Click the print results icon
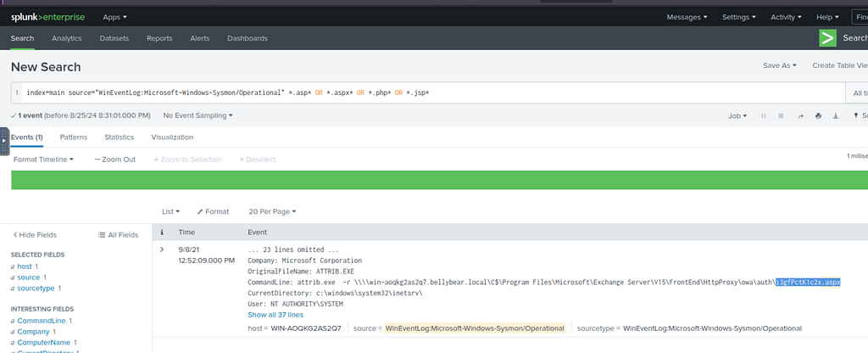The width and height of the screenshot is (868, 353). coord(818,115)
